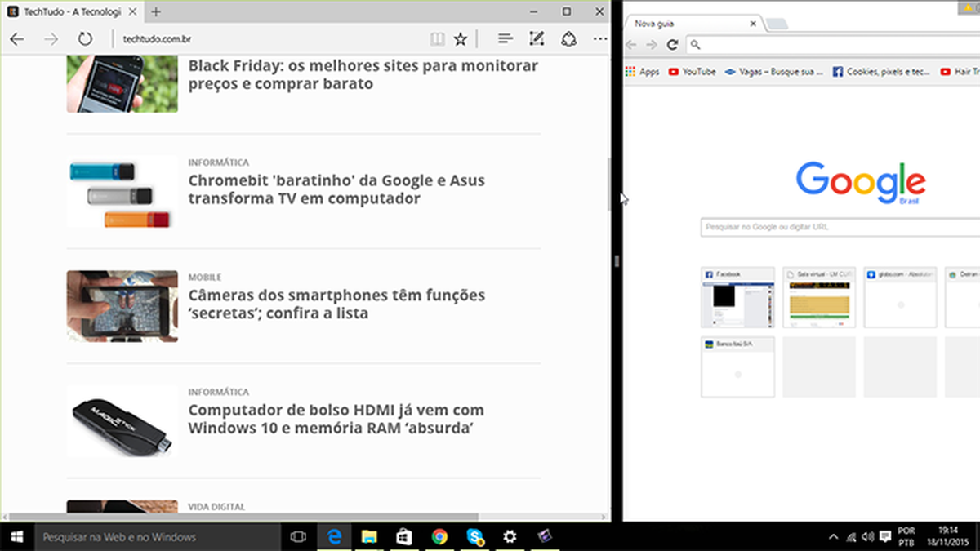Open File Explorer from the taskbar
Image resolution: width=980 pixels, height=551 pixels.
(369, 536)
